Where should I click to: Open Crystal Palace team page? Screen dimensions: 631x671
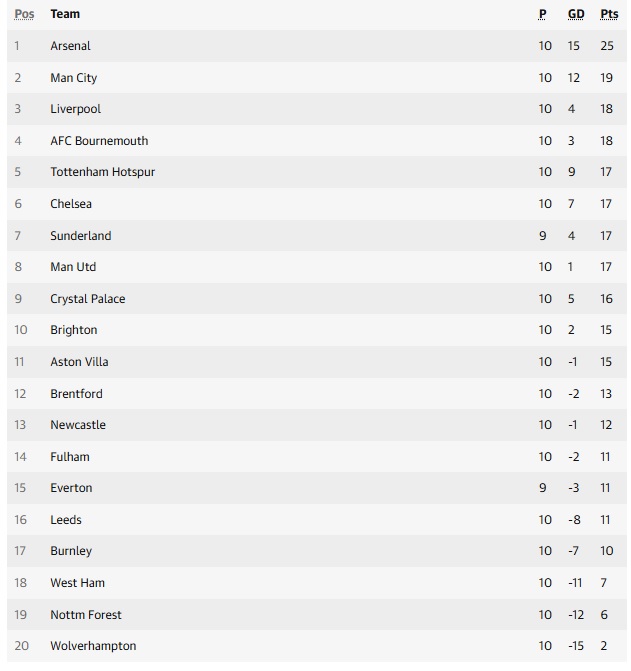point(88,299)
